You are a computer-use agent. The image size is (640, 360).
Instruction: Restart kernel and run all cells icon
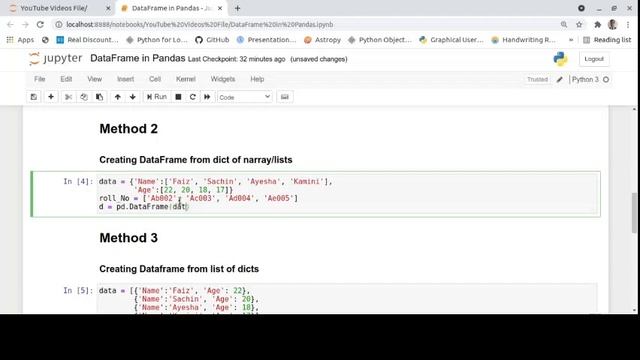pos(207,97)
